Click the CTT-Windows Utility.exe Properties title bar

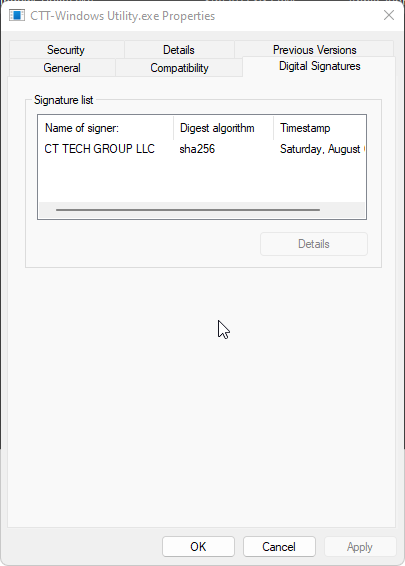(122, 16)
